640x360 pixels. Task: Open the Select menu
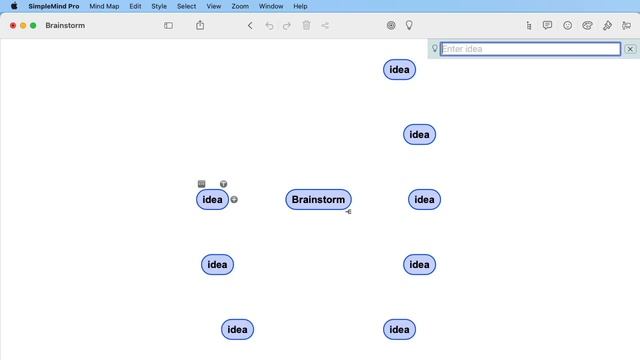tap(187, 6)
